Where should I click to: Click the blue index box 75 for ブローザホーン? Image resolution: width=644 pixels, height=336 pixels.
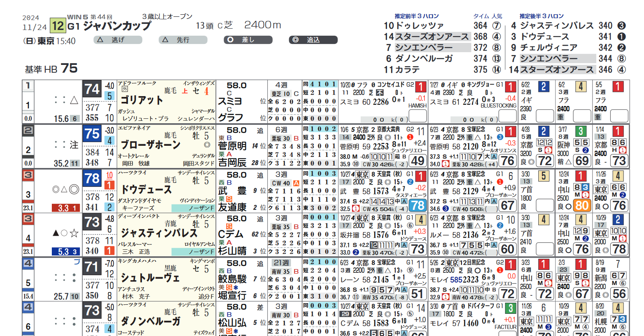point(92,133)
